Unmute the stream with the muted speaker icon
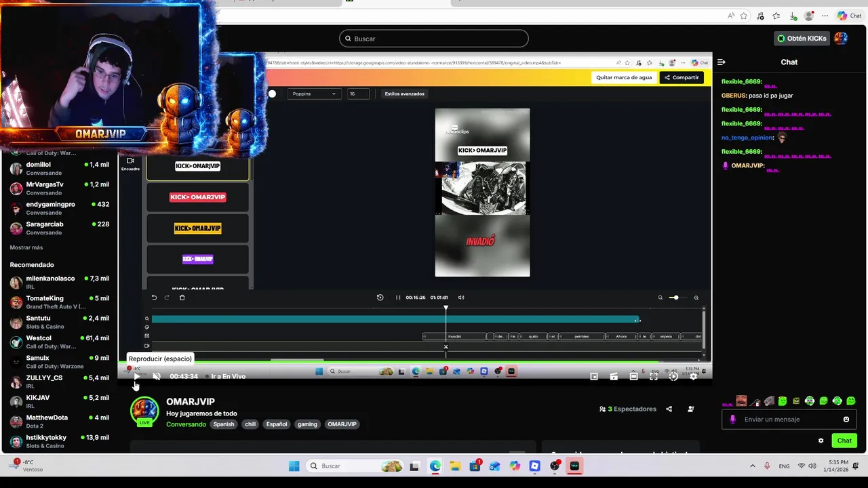This screenshot has height=488, width=868. (x=157, y=376)
